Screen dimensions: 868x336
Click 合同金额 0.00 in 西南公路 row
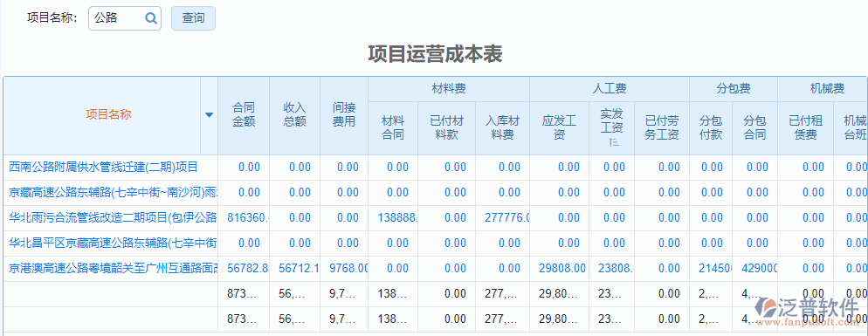pyautogui.click(x=249, y=168)
